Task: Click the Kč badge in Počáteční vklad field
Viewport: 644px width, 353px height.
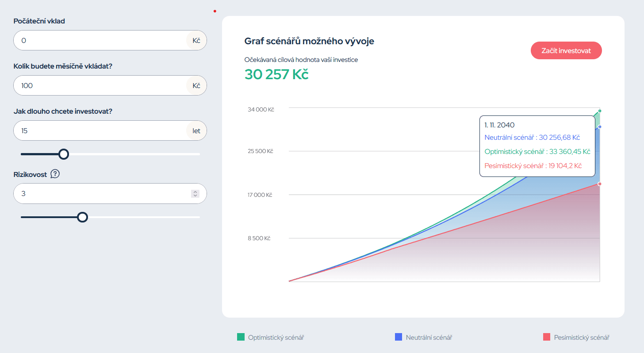Action: pos(196,41)
